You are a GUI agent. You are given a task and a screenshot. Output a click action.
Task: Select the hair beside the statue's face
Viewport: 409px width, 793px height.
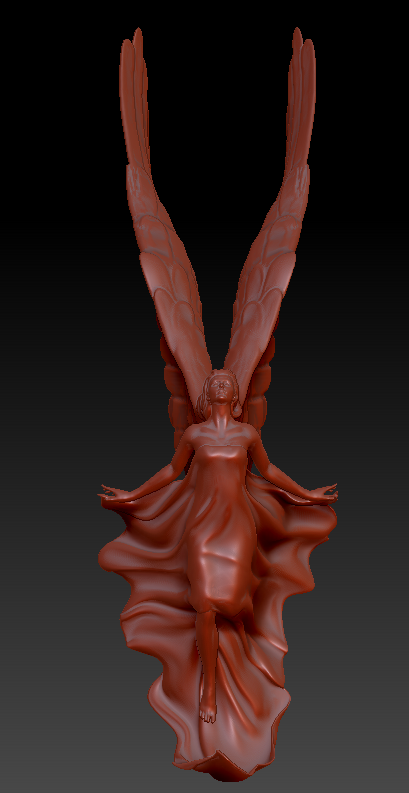tap(207, 396)
